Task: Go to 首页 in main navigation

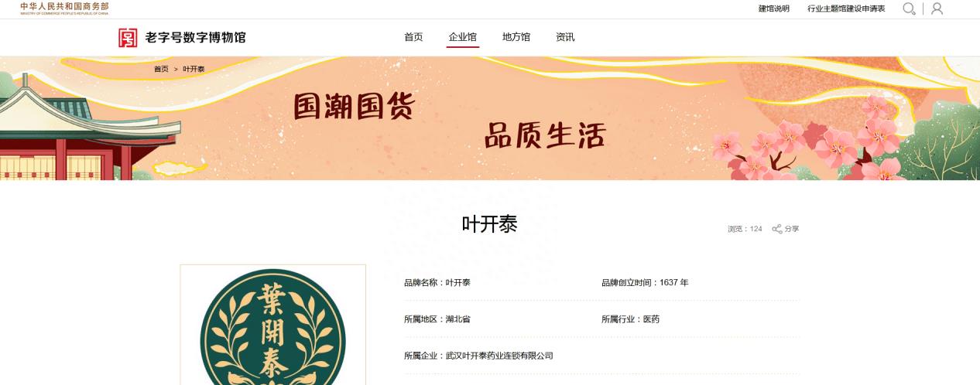Action: 413,37
